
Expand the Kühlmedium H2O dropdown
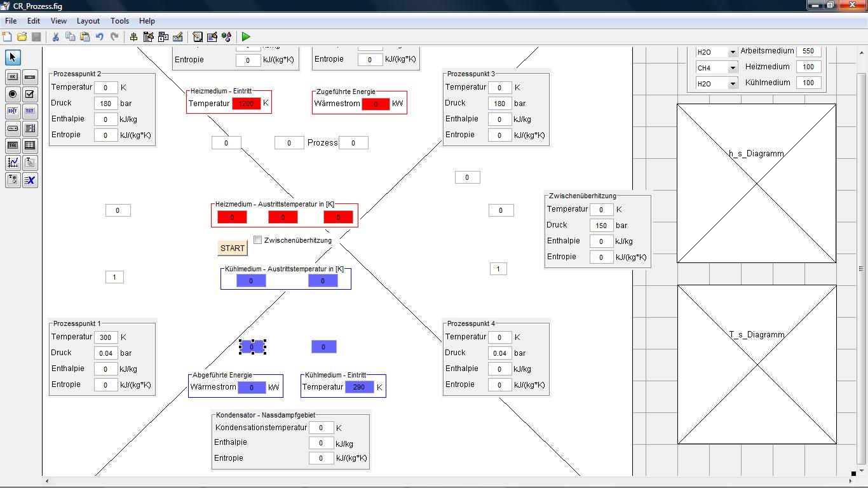pyautogui.click(x=732, y=84)
